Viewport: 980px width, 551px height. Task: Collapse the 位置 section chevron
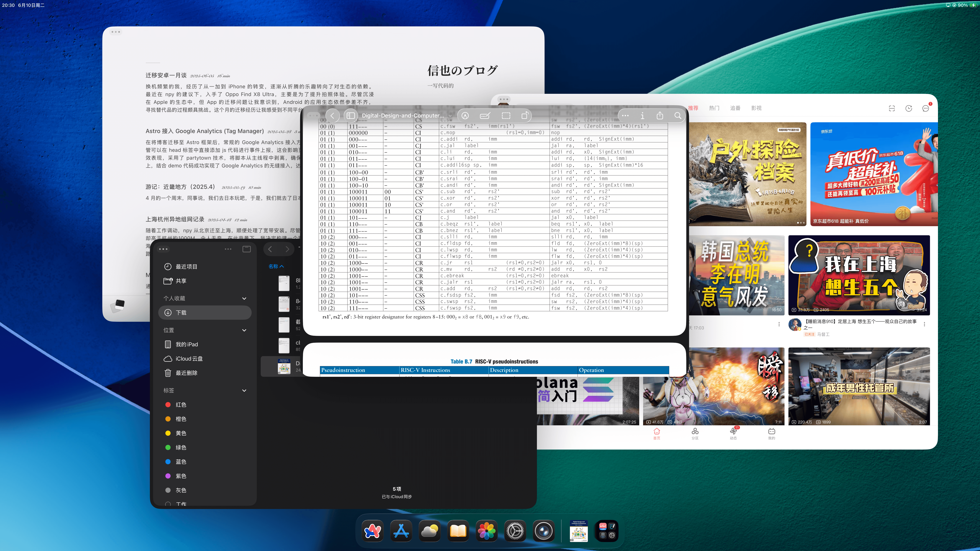pos(244,330)
